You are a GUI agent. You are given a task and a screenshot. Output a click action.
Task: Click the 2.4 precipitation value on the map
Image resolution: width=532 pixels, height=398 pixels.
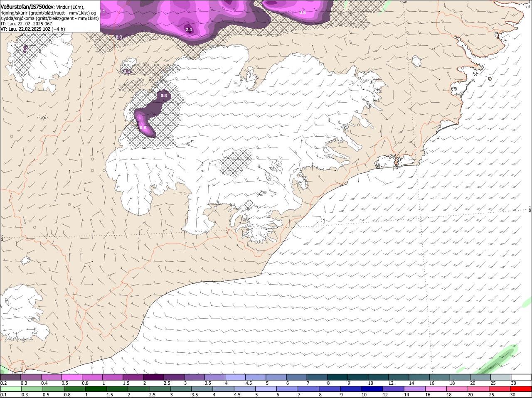tap(189, 29)
